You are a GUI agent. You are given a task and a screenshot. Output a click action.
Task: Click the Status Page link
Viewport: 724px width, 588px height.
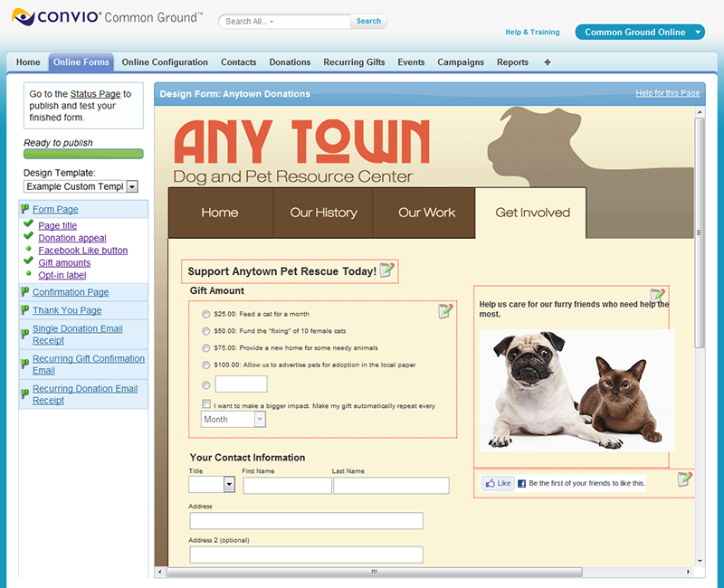click(x=95, y=94)
